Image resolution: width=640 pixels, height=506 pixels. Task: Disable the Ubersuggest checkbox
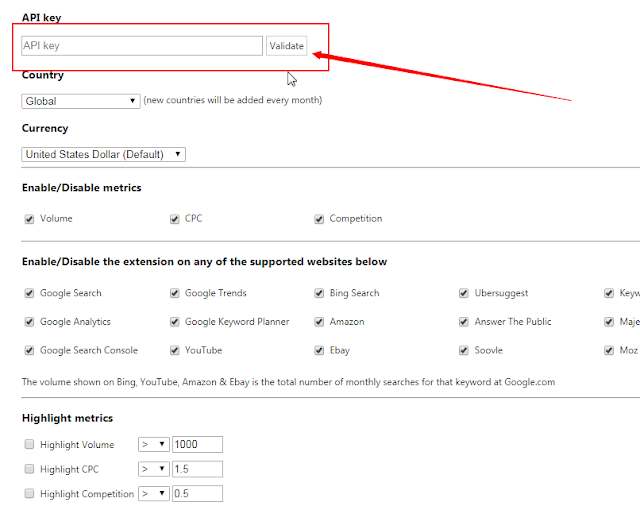(464, 293)
